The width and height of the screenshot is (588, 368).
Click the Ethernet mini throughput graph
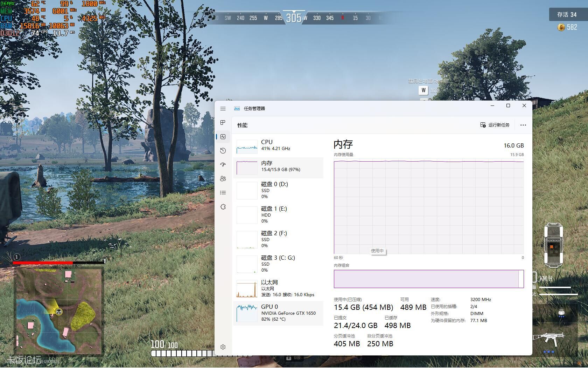point(247,288)
